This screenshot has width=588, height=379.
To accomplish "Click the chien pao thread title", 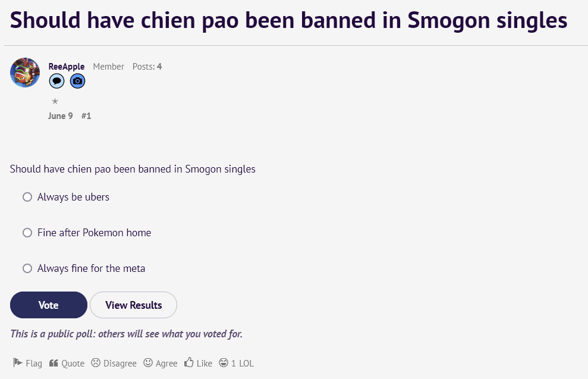I will (288, 21).
